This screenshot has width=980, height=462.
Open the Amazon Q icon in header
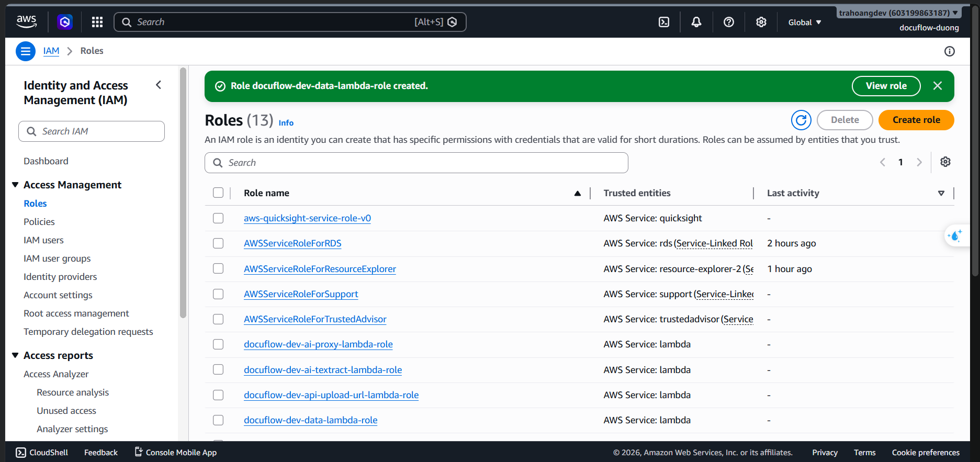[x=65, y=22]
